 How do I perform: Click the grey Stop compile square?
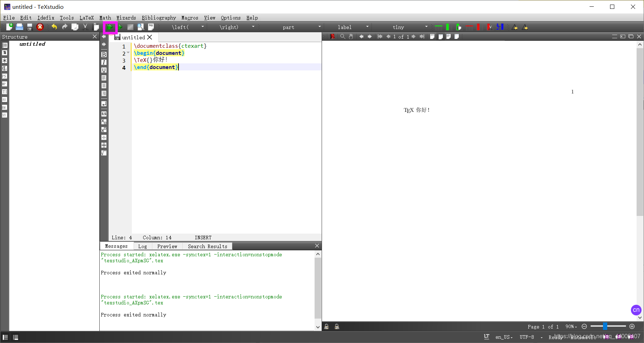pos(130,27)
